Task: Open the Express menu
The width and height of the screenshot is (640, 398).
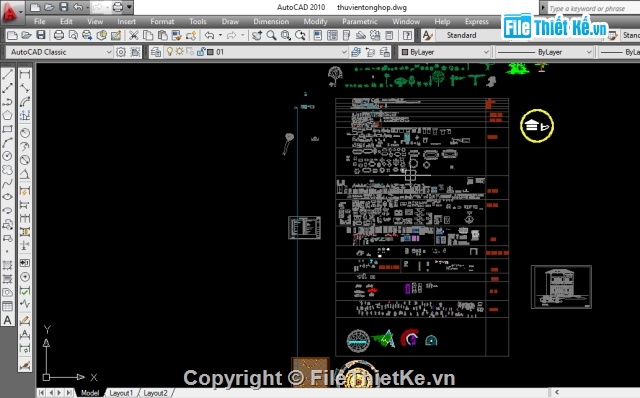Action: tap(476, 21)
